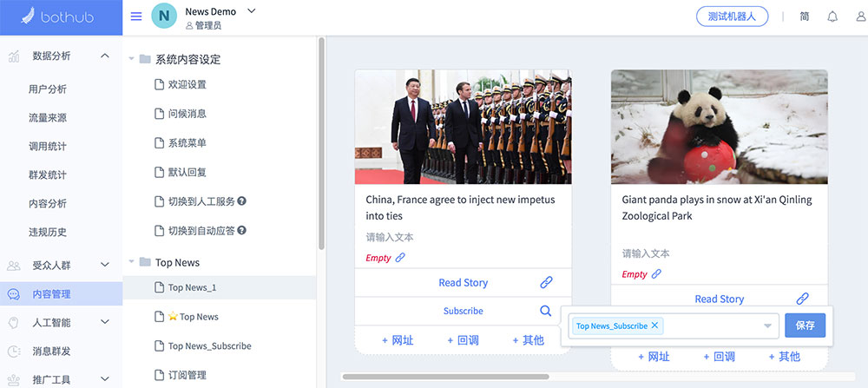Viewport: 868px width, 388px height.
Task: Click help icon beside 切换到人工服务
Action: click(x=241, y=201)
